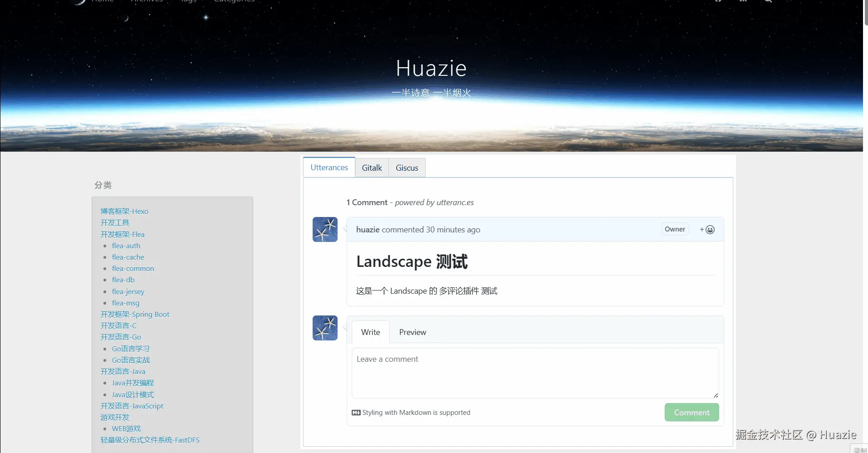Click the avatar beside the comment editor

324,328
